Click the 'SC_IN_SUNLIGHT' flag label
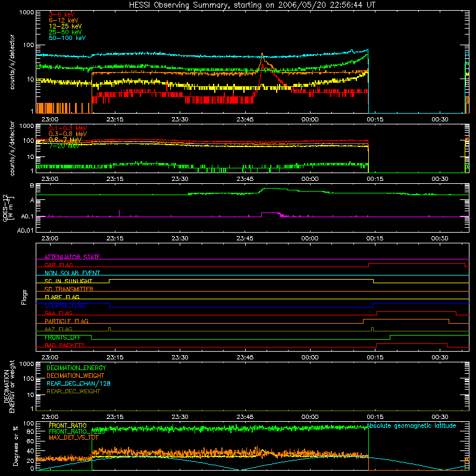 (68, 281)
